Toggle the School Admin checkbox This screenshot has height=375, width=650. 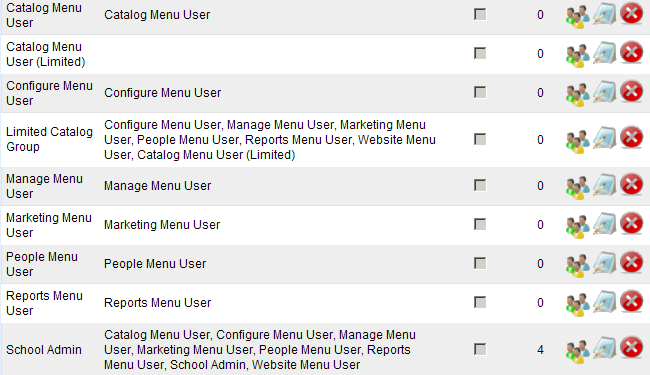point(480,349)
